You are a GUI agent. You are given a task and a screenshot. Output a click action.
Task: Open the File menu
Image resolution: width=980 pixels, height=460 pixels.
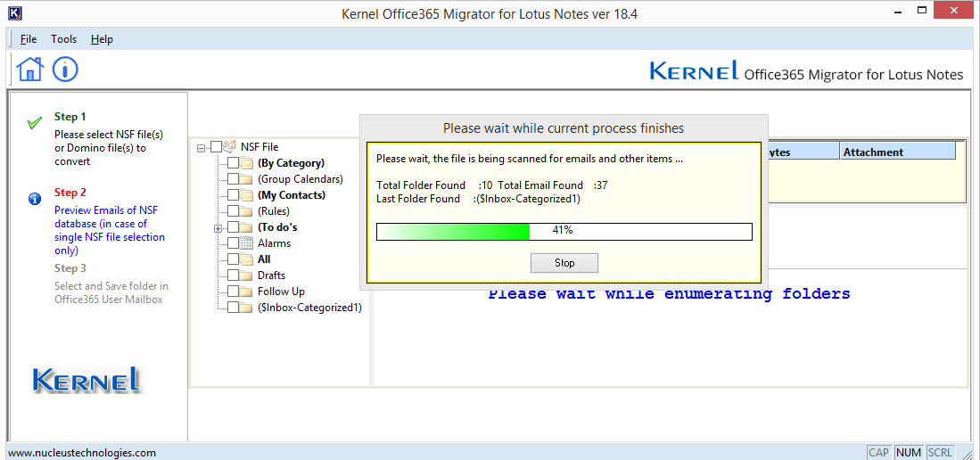coord(29,39)
